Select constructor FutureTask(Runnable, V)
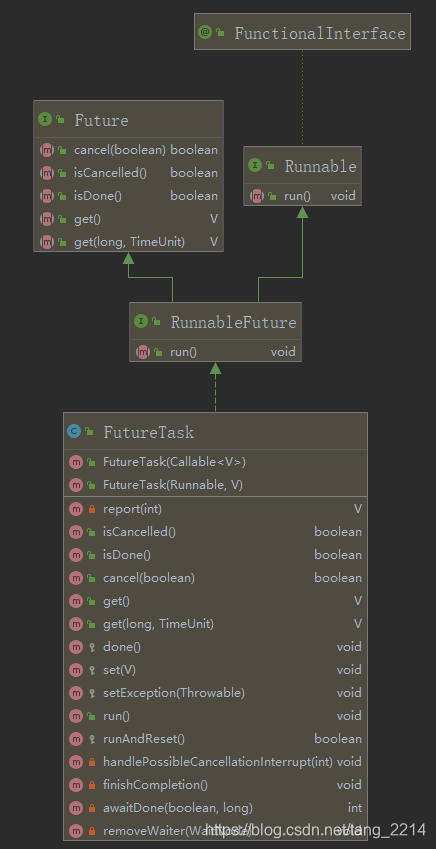Image resolution: width=436 pixels, height=849 pixels. 216,485
